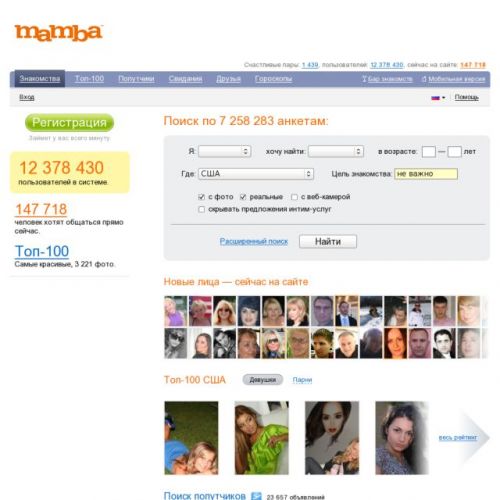Click the cocktail icon for Бар знакомств

pyautogui.click(x=364, y=79)
